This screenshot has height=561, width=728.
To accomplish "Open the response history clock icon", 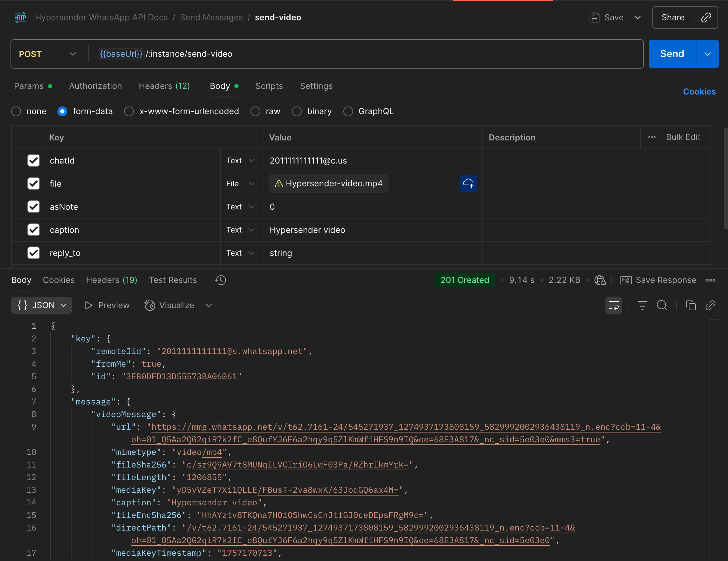I will (221, 280).
